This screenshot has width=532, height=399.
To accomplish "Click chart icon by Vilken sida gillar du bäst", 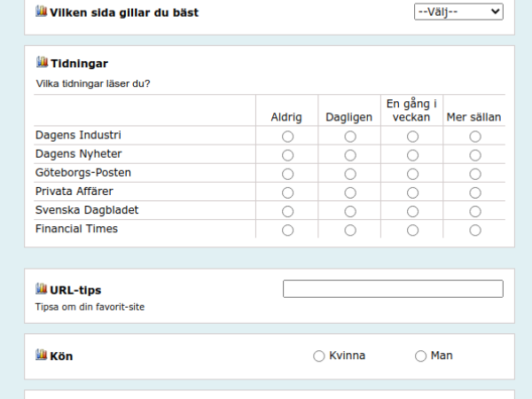I will click(41, 12).
